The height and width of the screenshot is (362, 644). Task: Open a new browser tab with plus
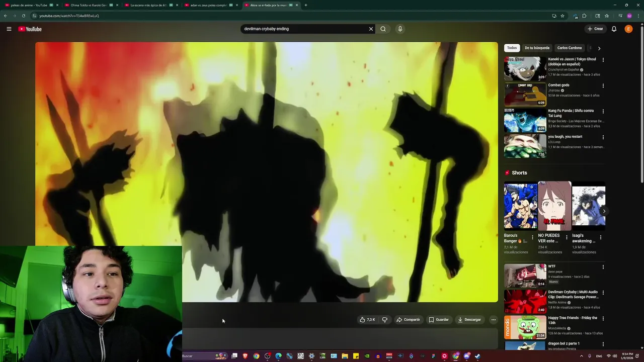tap(306, 5)
